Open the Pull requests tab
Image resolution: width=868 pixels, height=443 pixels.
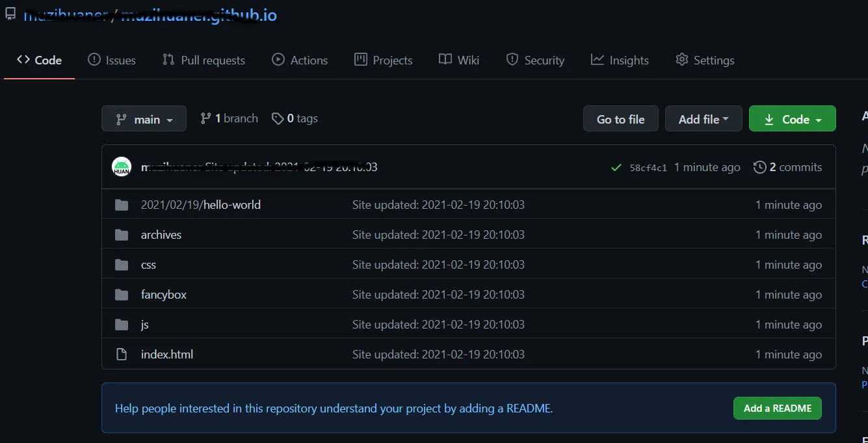tap(204, 60)
